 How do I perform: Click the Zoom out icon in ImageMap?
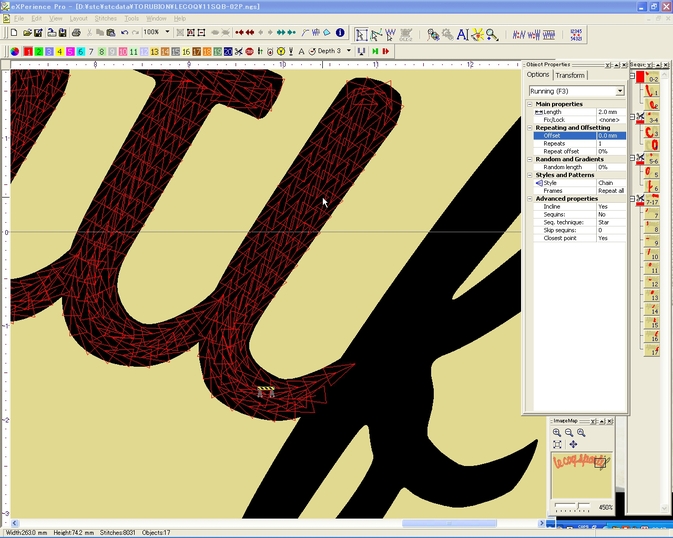[569, 432]
